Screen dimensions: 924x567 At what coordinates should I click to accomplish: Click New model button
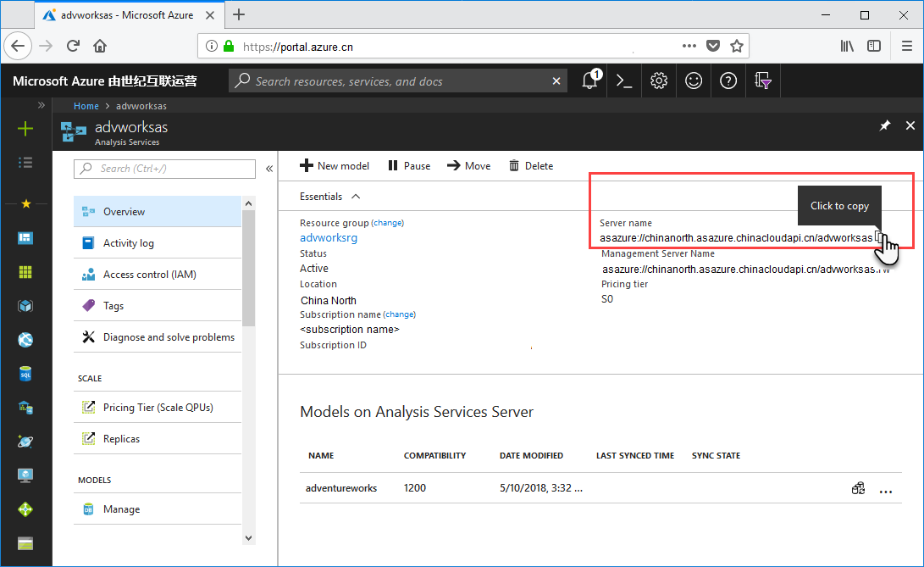335,166
